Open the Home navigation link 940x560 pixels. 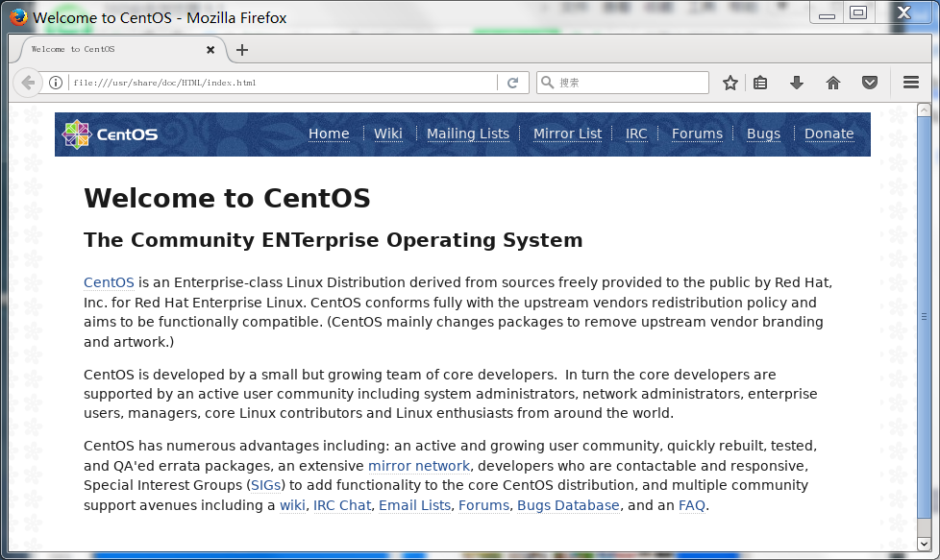point(329,134)
